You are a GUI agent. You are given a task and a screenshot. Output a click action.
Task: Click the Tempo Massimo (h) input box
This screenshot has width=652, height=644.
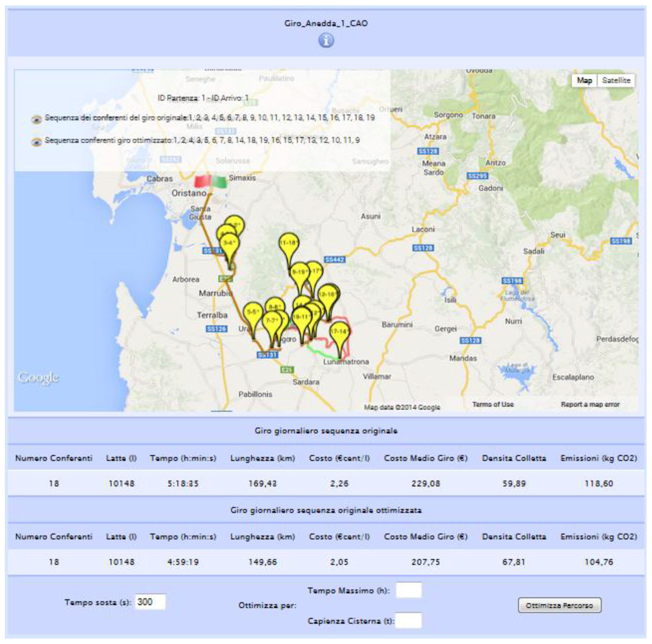[x=408, y=590]
